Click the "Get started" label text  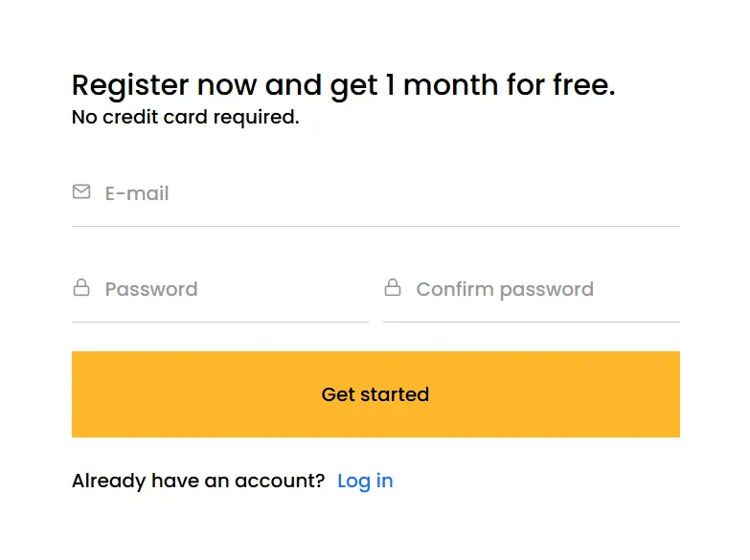point(375,394)
